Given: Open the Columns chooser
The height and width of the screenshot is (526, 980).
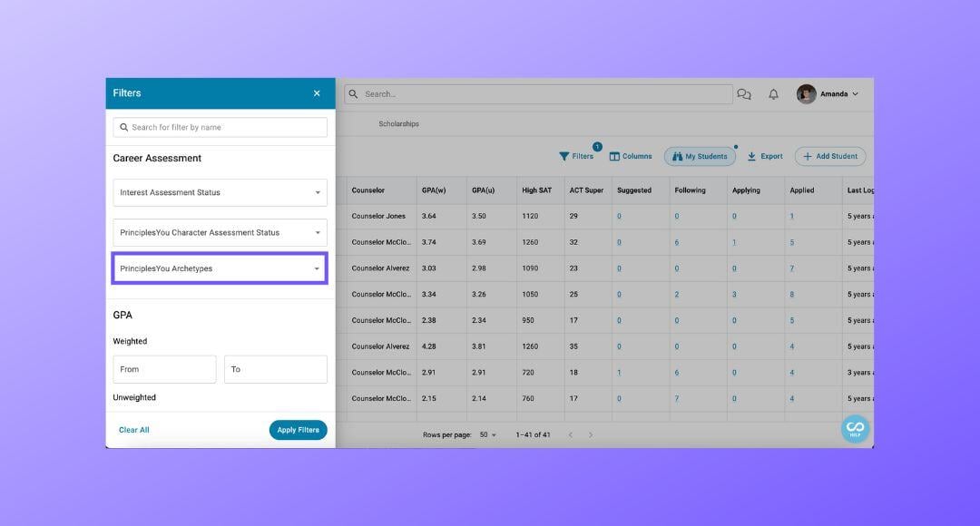Looking at the screenshot, I should [x=631, y=156].
